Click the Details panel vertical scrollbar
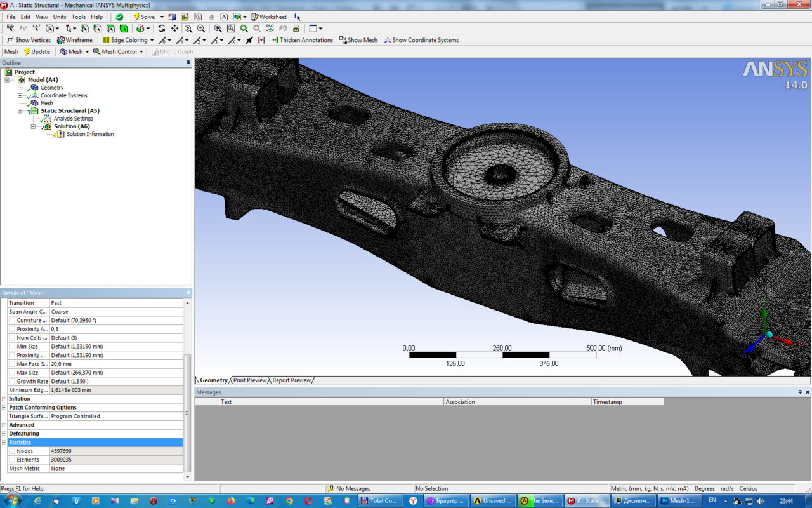 pos(187,413)
